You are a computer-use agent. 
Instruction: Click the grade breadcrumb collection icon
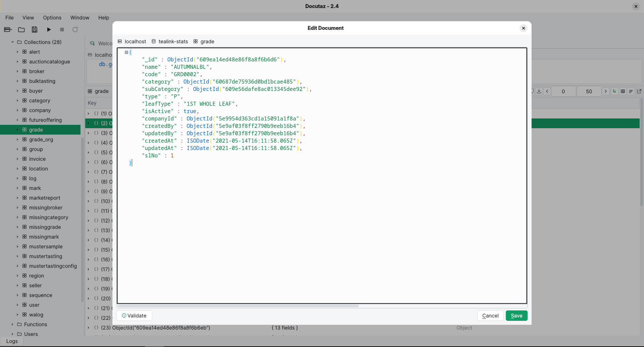point(196,41)
